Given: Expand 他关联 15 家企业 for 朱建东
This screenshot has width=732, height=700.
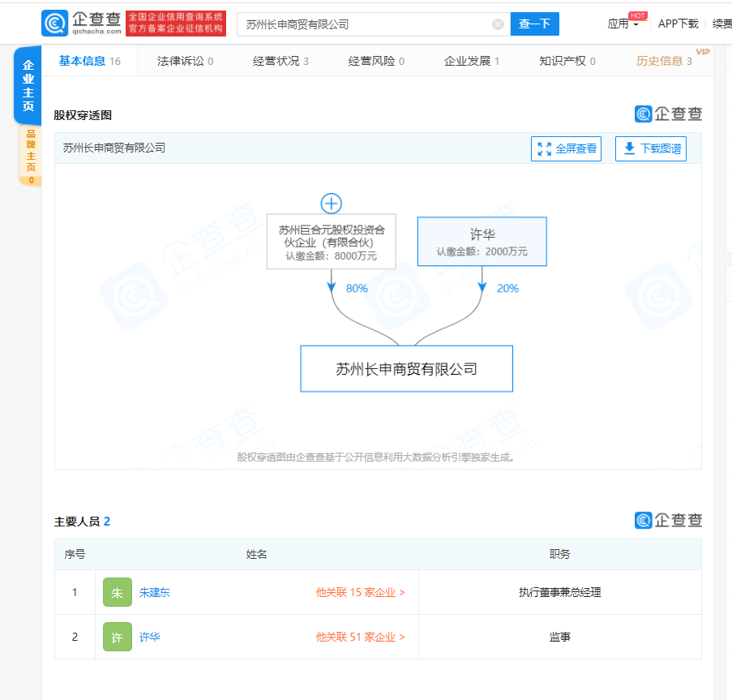Looking at the screenshot, I should click(x=360, y=593).
